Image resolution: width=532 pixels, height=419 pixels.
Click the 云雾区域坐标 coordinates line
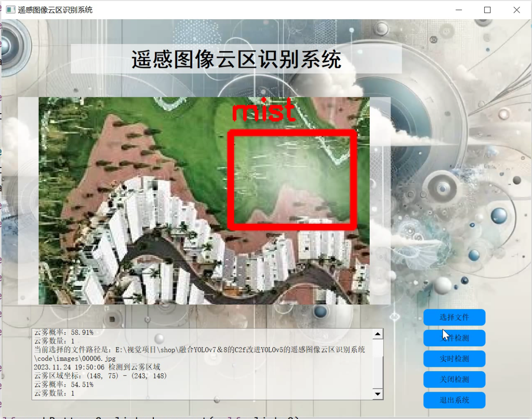pyautogui.click(x=100, y=376)
